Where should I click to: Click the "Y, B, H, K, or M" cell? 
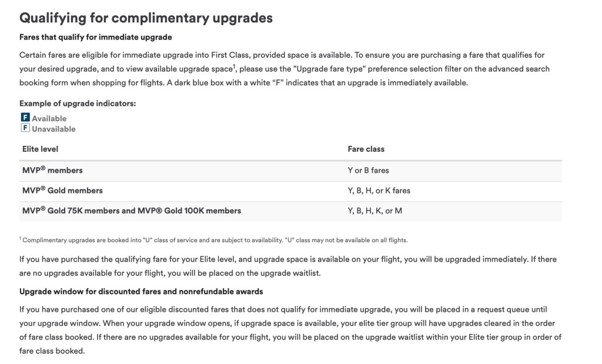[374, 211]
